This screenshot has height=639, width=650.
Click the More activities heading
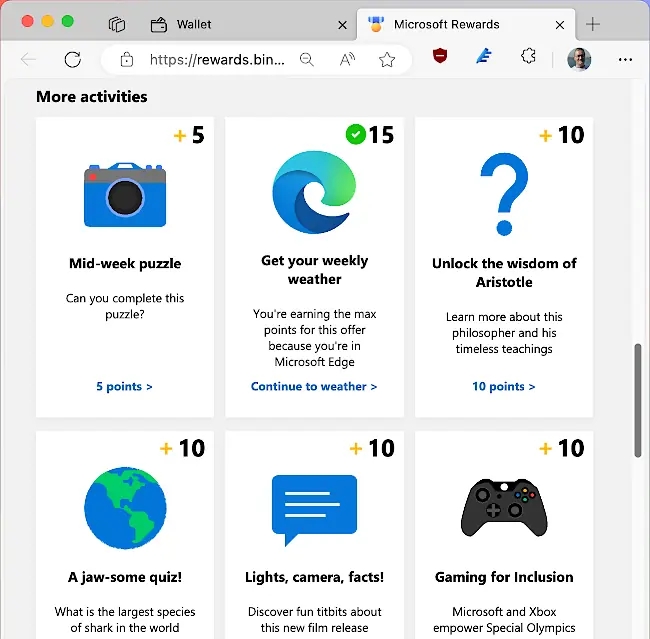coord(92,97)
